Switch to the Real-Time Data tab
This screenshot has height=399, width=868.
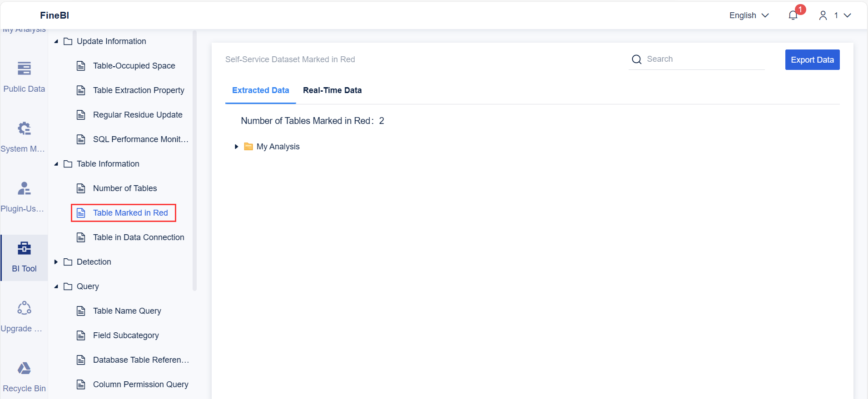pyautogui.click(x=332, y=90)
